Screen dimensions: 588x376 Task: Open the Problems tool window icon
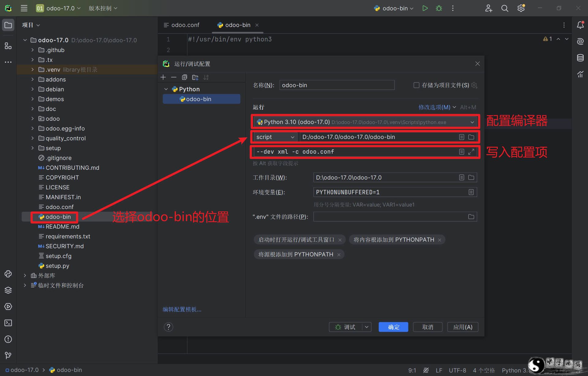pyautogui.click(x=8, y=339)
